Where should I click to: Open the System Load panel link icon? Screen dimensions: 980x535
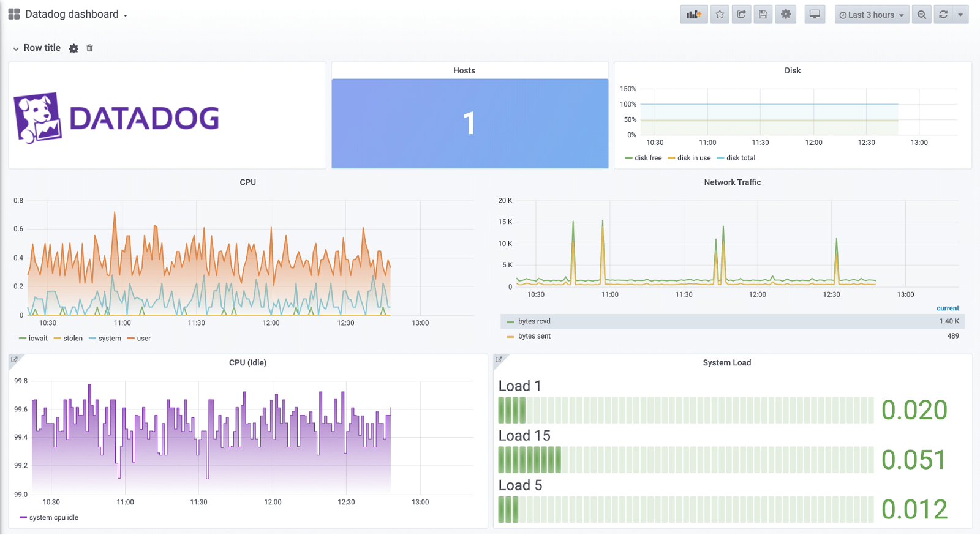(499, 360)
